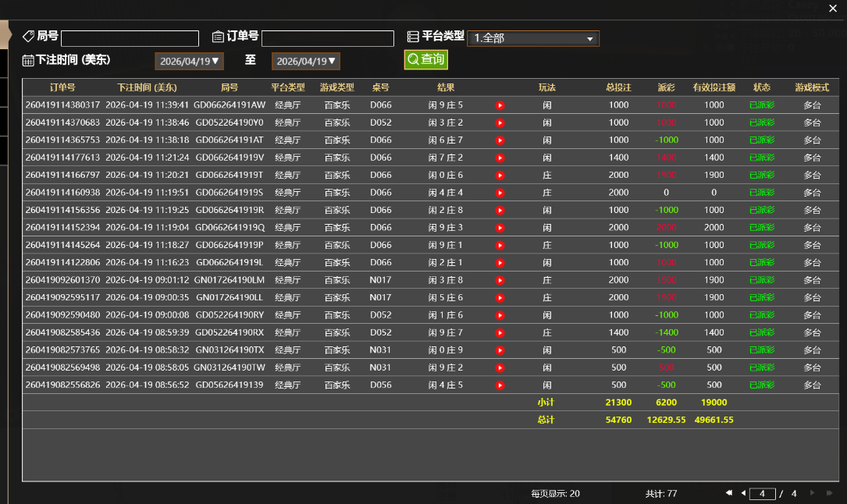The width and height of the screenshot is (847, 504).
Task: Play replay for round GD0662641919V
Action: click(x=500, y=158)
